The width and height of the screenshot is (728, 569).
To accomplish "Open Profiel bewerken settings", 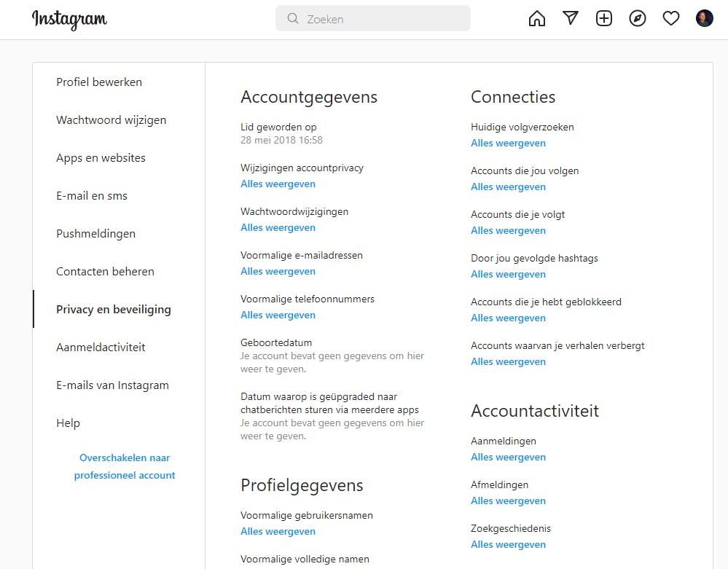I will point(99,82).
